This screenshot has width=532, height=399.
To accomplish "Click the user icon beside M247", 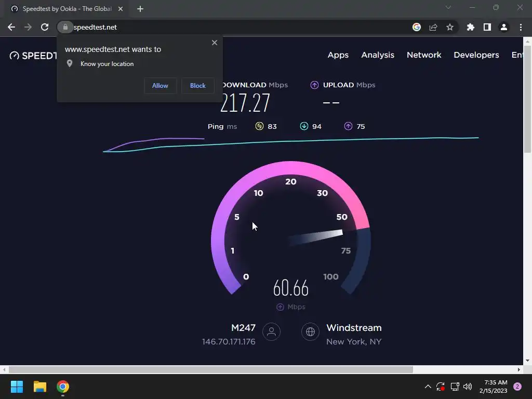I will [271, 331].
